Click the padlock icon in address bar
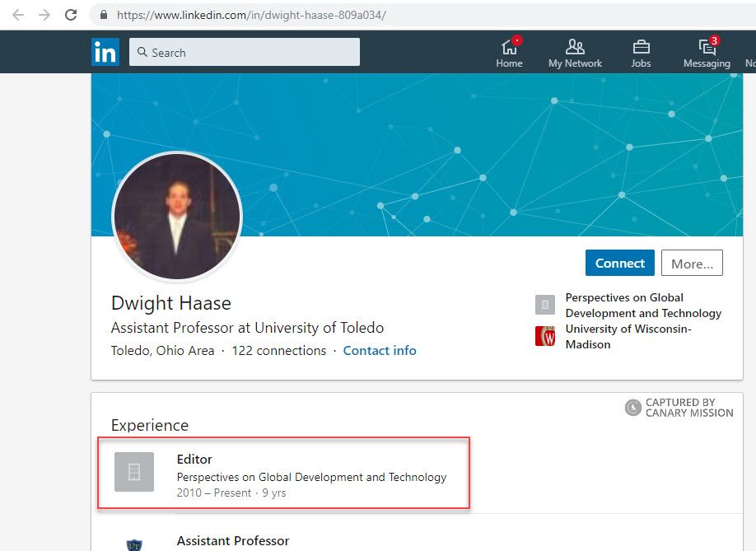This screenshot has width=756, height=551. click(102, 14)
